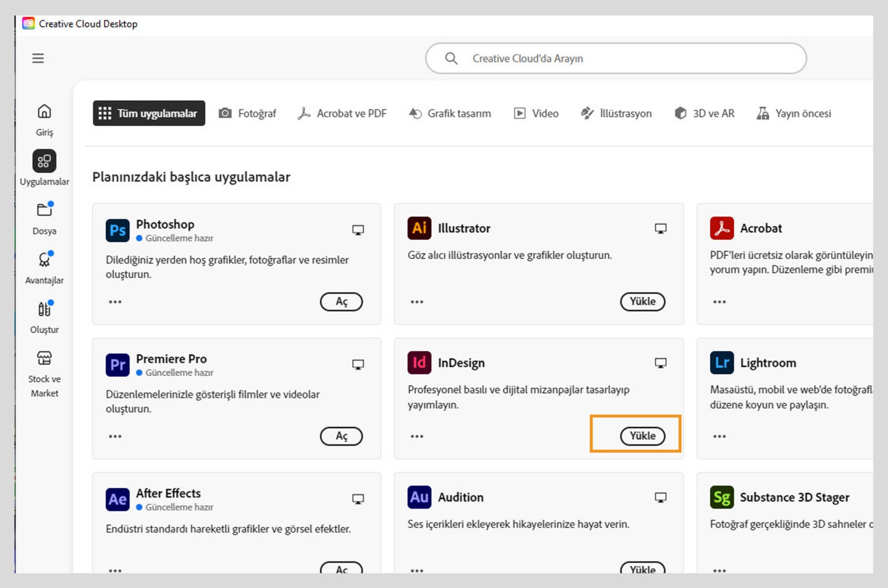Expand InDesign's three-dot more options
The width and height of the screenshot is (888, 588).
[x=417, y=436]
